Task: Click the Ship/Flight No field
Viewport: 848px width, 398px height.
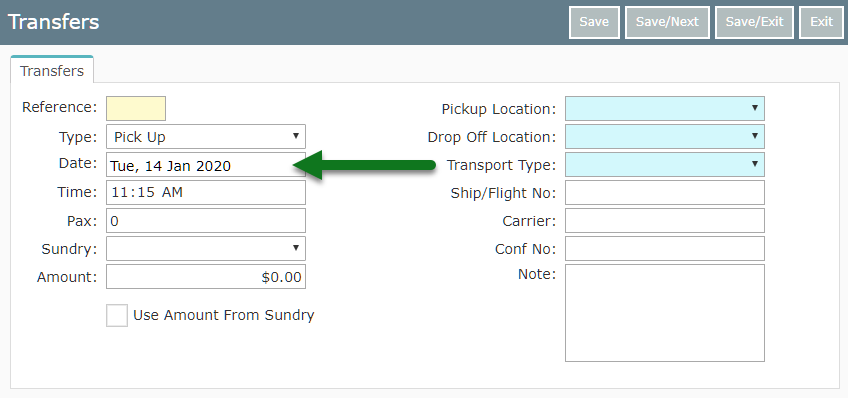Action: [x=665, y=193]
